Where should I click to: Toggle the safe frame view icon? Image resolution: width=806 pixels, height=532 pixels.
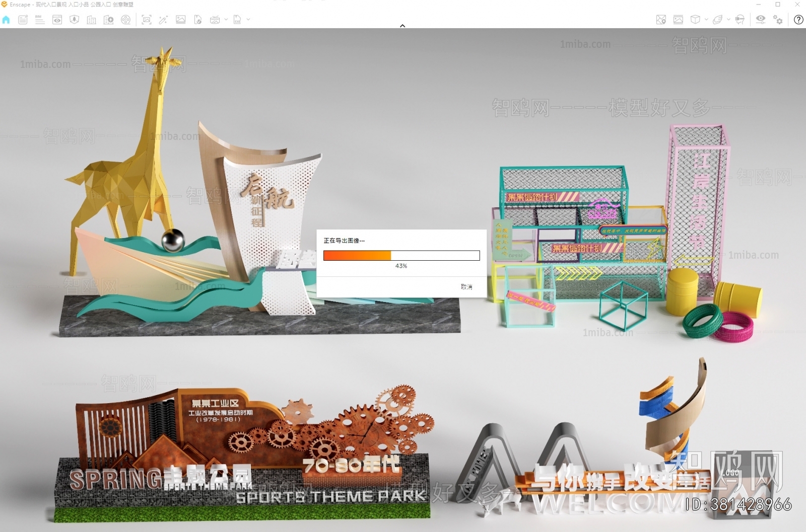[678, 20]
